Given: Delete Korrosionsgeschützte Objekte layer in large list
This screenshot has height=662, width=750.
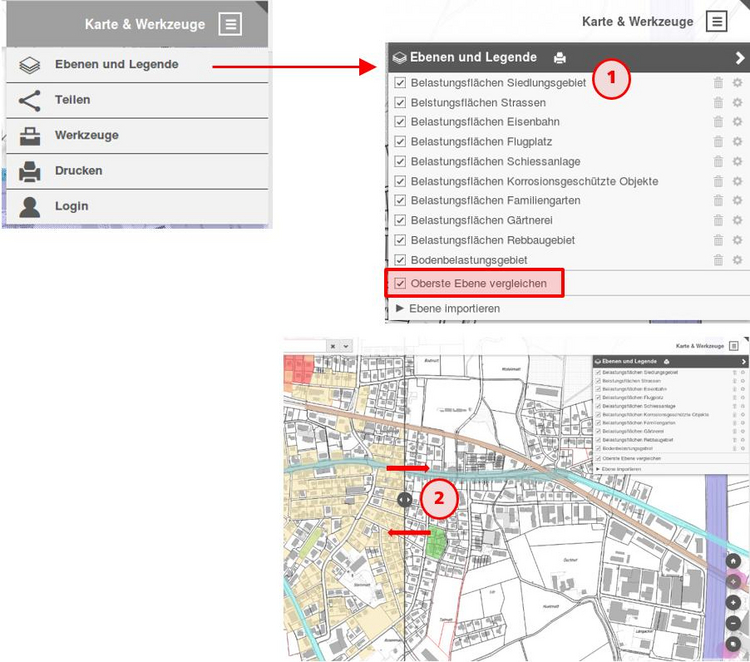Looking at the screenshot, I should [x=718, y=181].
